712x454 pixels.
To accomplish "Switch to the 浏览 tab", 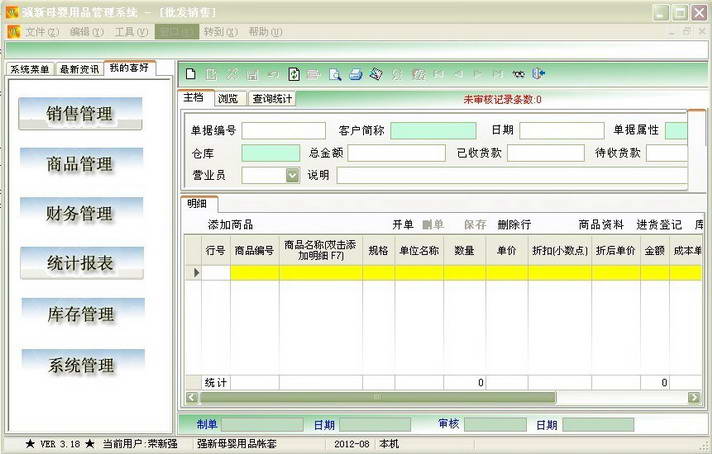I will pyautogui.click(x=228, y=98).
